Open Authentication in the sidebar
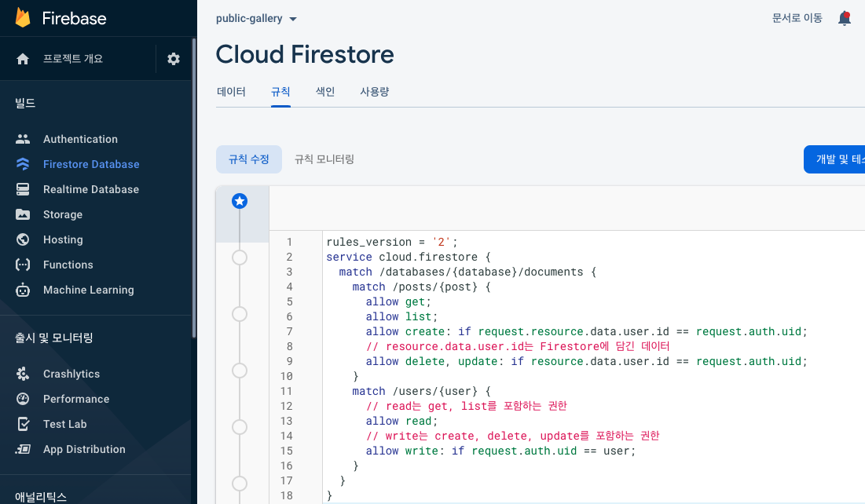 pos(81,139)
